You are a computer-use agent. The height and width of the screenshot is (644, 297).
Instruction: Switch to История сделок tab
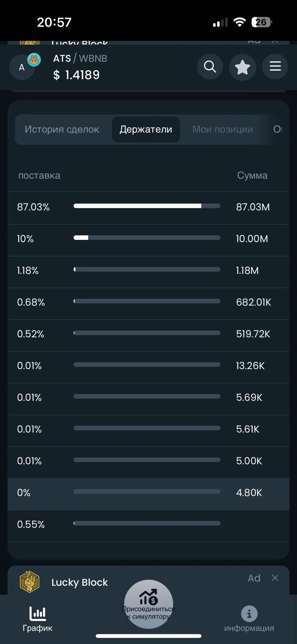click(62, 129)
